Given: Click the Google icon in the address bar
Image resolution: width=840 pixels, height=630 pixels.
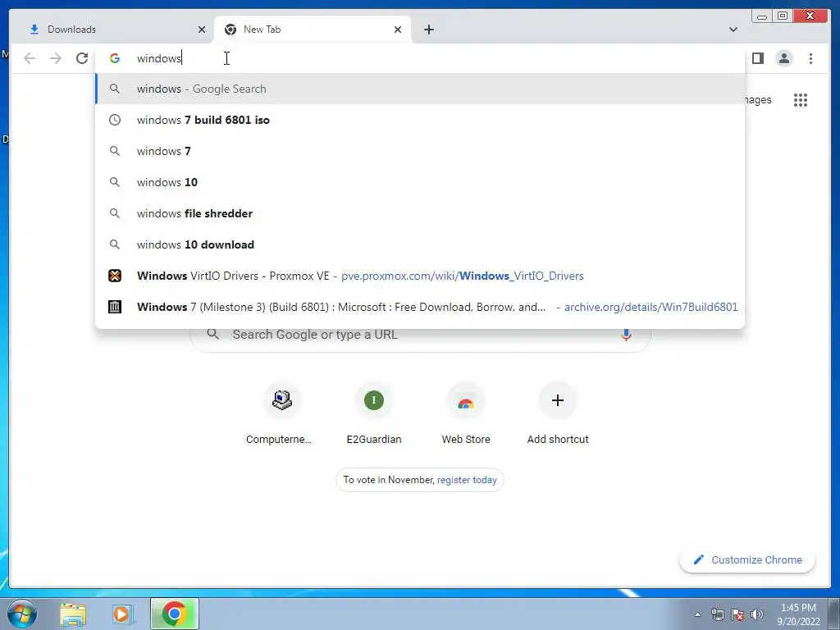Looking at the screenshot, I should click(x=115, y=58).
